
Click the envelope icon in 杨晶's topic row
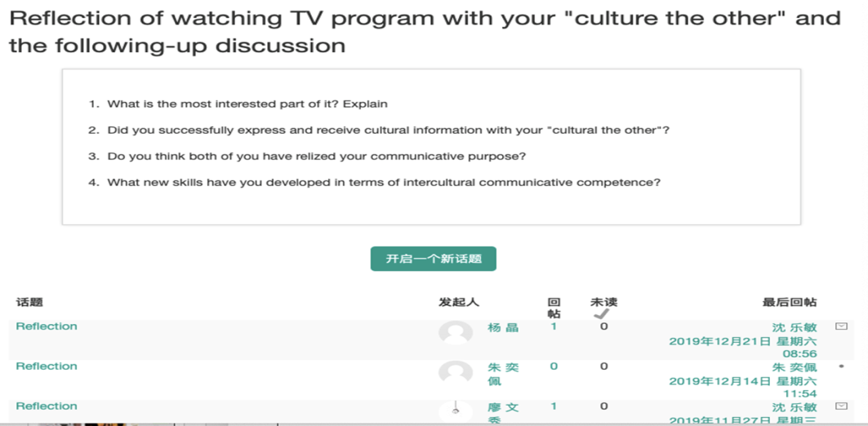coord(841,326)
